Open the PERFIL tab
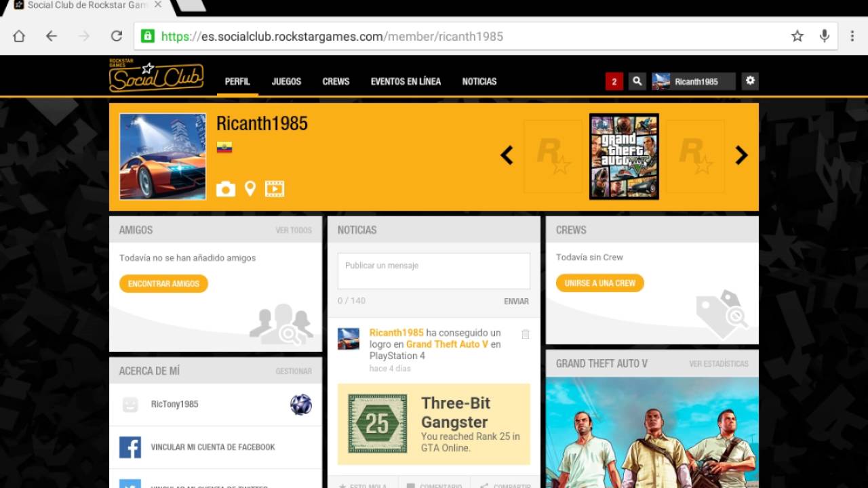868x488 pixels. [237, 81]
